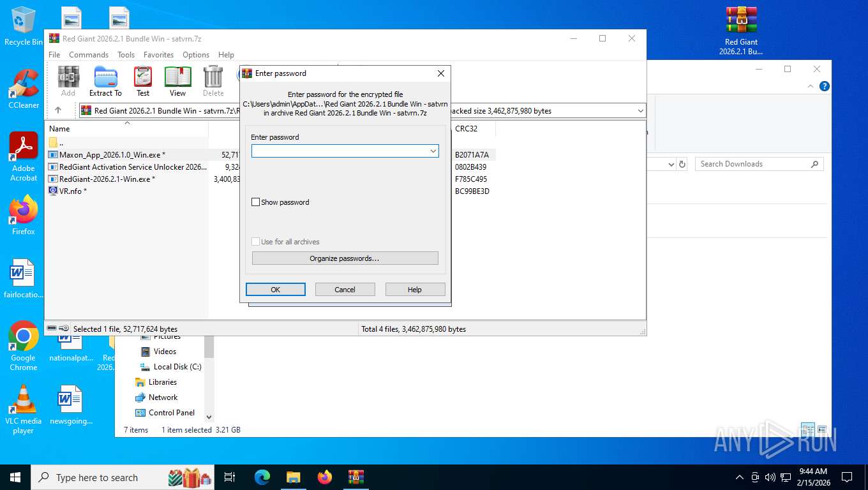The width and height of the screenshot is (868, 490).
Task: Switch Explorer to large icons view
Action: 822,429
